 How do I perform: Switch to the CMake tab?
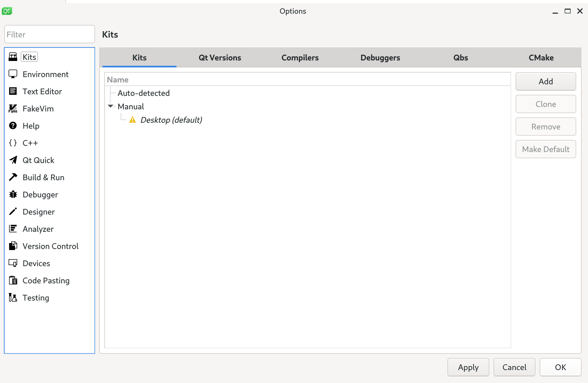(541, 57)
